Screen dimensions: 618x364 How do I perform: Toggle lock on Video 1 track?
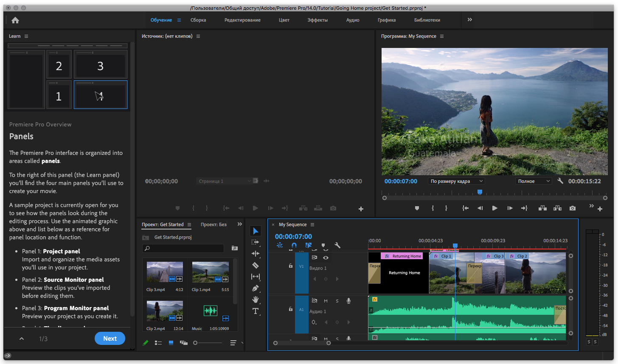290,266
